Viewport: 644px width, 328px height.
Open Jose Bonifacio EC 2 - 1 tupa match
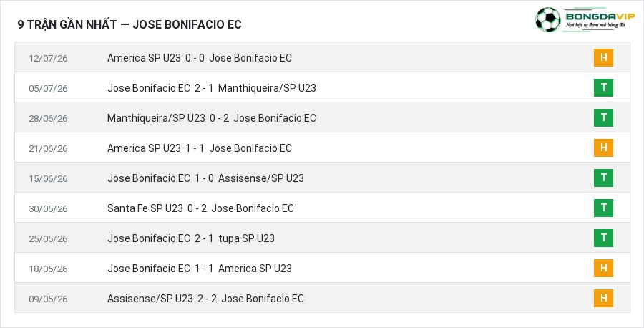[191, 238]
